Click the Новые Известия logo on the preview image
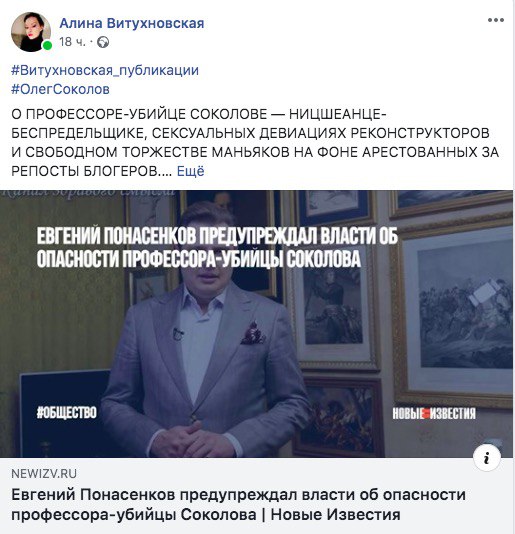 pos(434,413)
